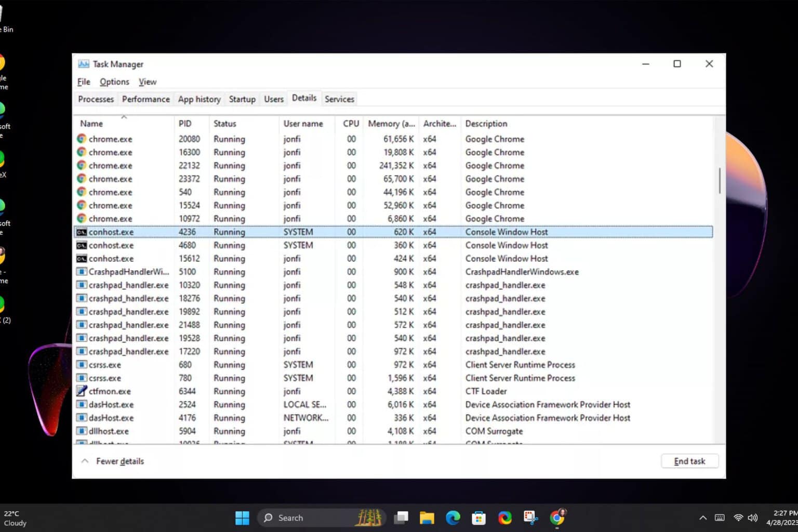798x532 pixels.
Task: Open File Explorer from the taskbar
Action: (x=427, y=518)
